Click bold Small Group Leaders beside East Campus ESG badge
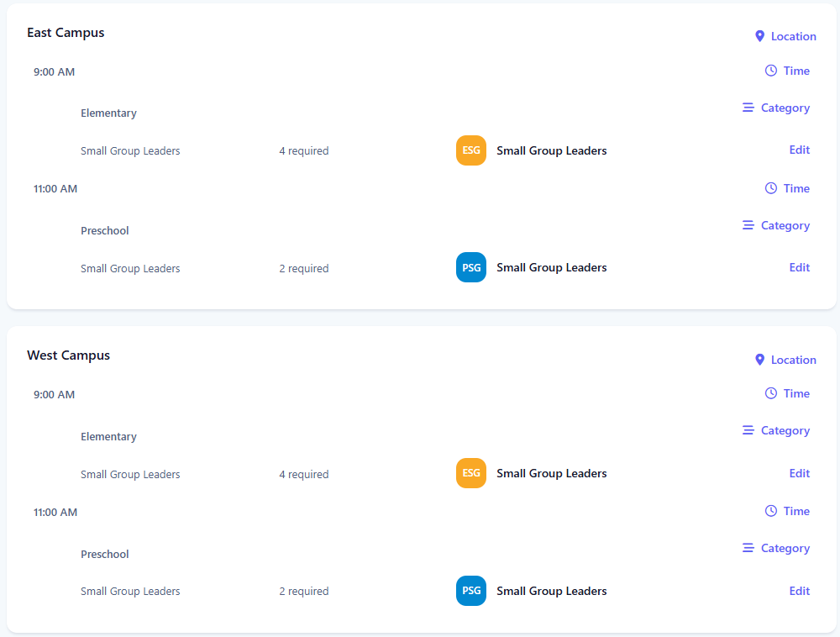840x637 pixels. (551, 150)
